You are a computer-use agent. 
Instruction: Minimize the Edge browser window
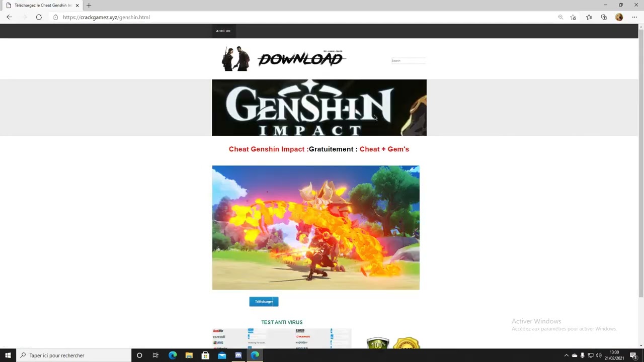(605, 5)
